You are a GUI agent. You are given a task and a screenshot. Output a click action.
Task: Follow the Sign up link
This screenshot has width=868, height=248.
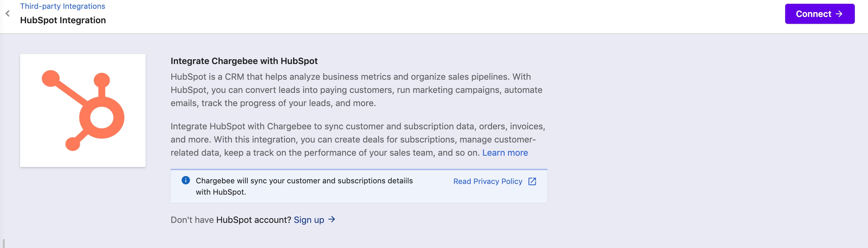pyautogui.click(x=309, y=220)
